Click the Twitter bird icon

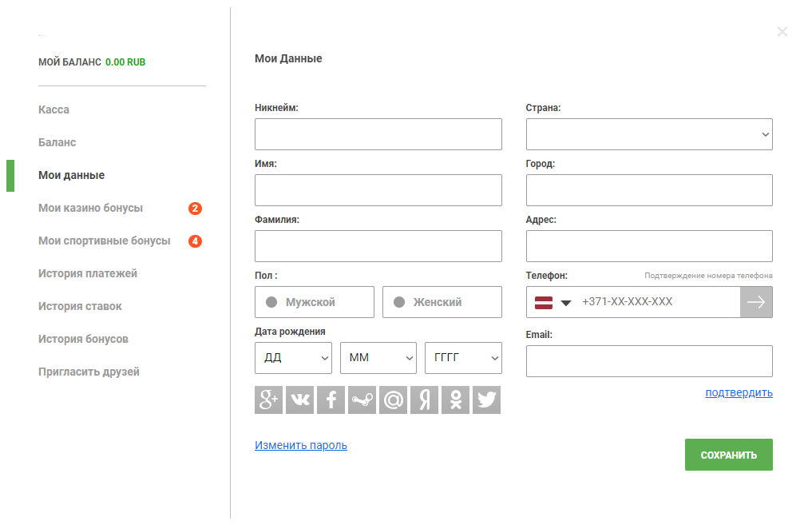(487, 400)
